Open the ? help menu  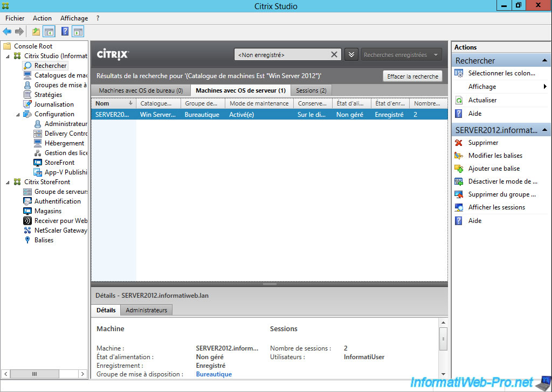coord(98,18)
